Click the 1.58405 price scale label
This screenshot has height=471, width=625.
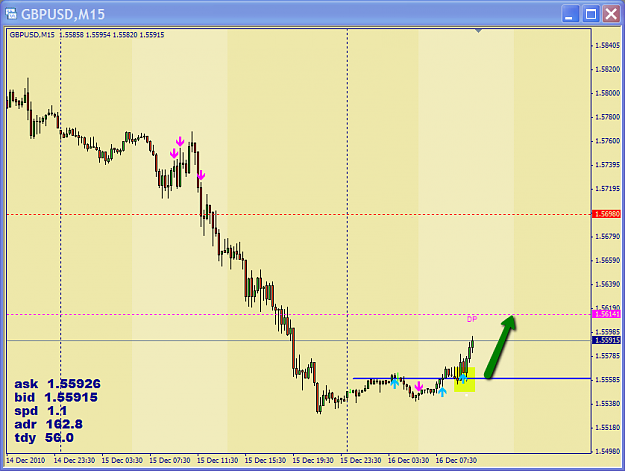pos(607,45)
